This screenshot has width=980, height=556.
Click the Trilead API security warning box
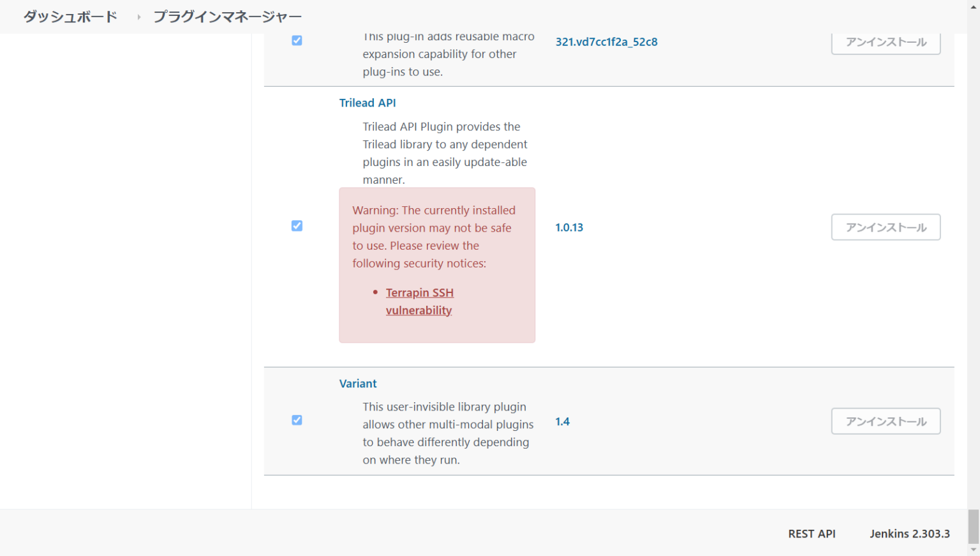436,265
